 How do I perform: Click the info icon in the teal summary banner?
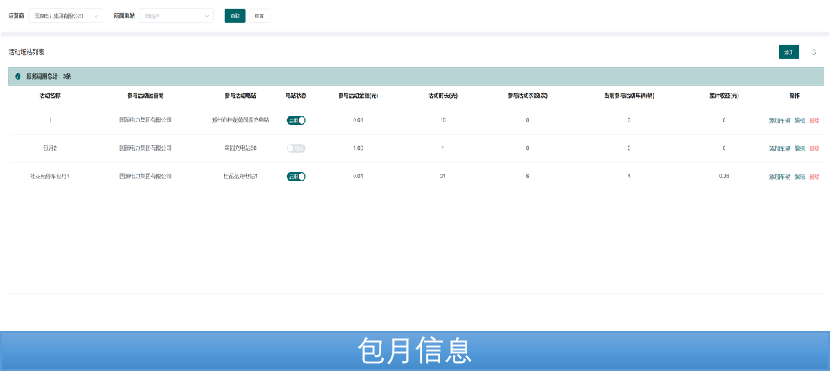point(17,77)
